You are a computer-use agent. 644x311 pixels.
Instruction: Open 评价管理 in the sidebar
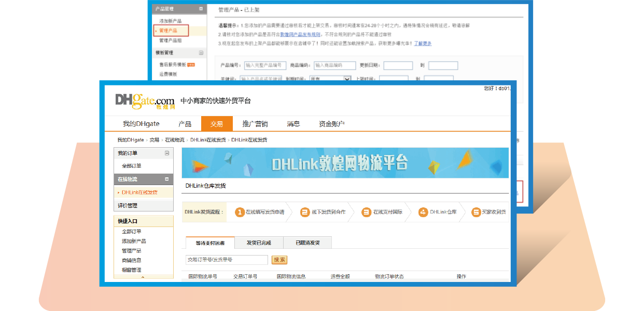128,206
